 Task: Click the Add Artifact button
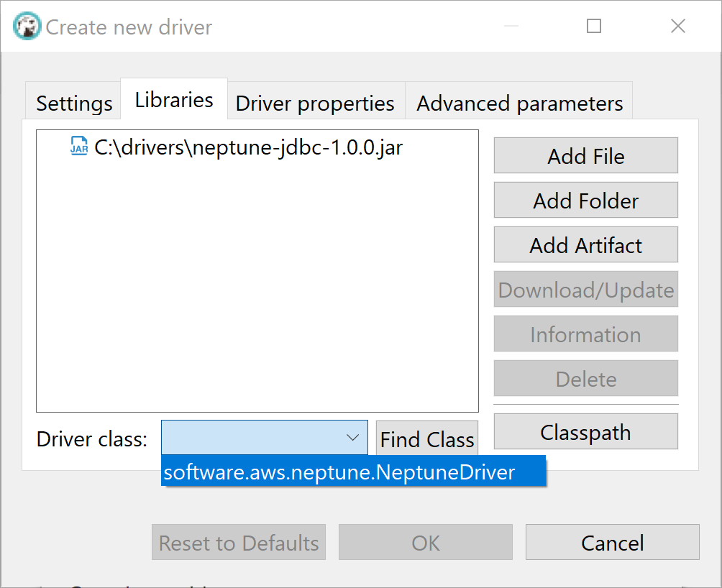click(x=585, y=245)
